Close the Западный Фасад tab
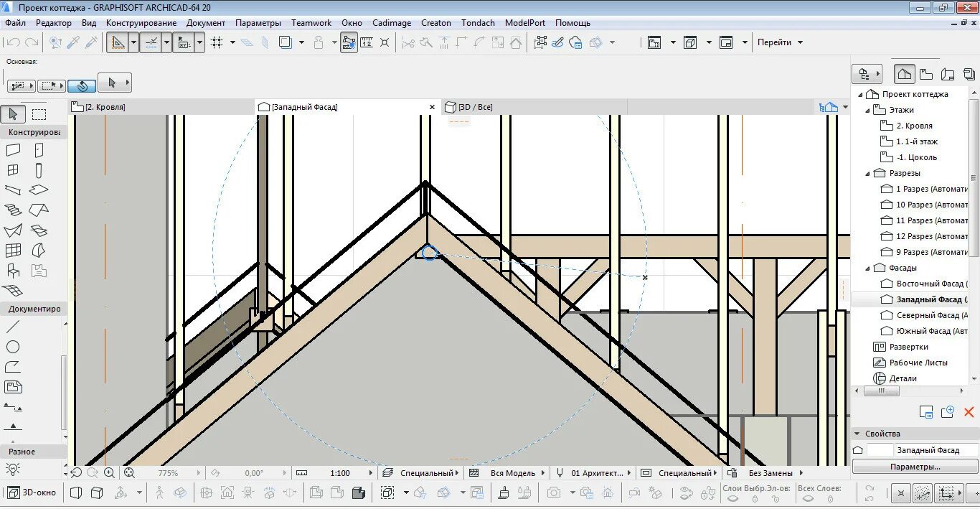980x509 pixels. pyautogui.click(x=432, y=107)
